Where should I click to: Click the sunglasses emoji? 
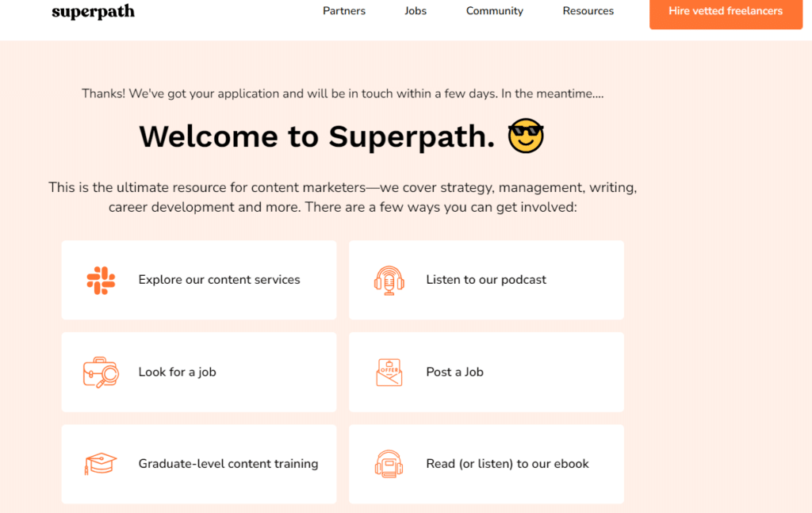tap(526, 136)
